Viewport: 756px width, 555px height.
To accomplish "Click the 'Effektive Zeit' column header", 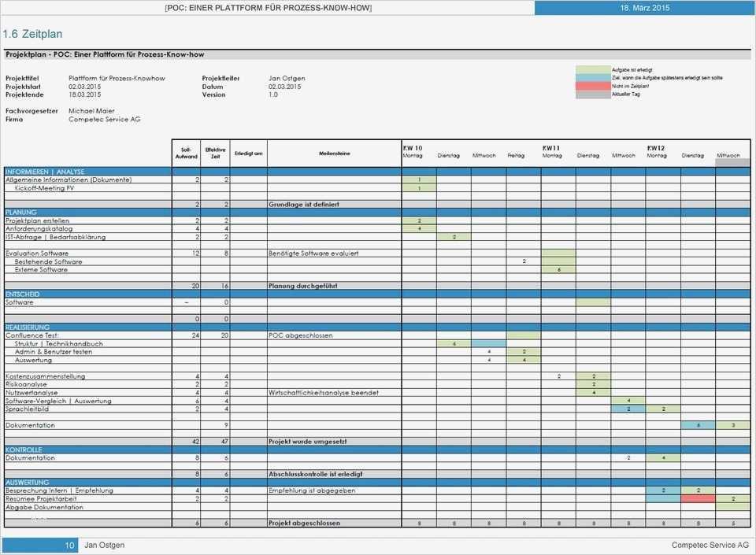I will pyautogui.click(x=215, y=154).
